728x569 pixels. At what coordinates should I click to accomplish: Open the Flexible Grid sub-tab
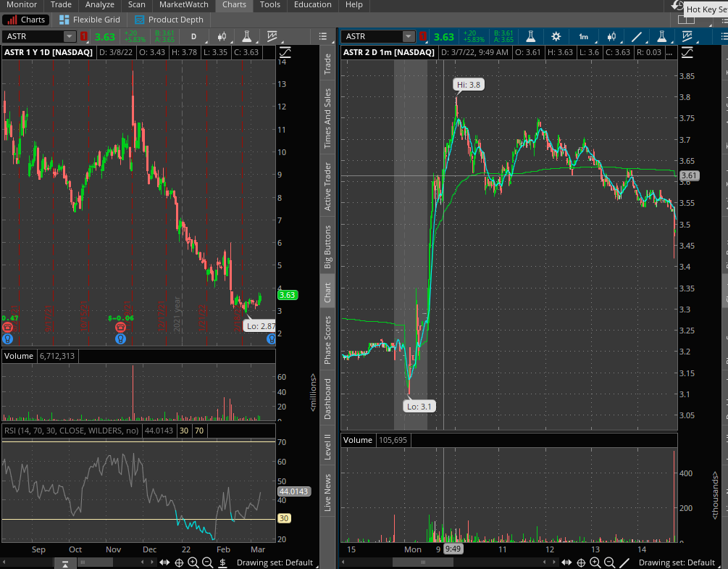[x=89, y=20]
